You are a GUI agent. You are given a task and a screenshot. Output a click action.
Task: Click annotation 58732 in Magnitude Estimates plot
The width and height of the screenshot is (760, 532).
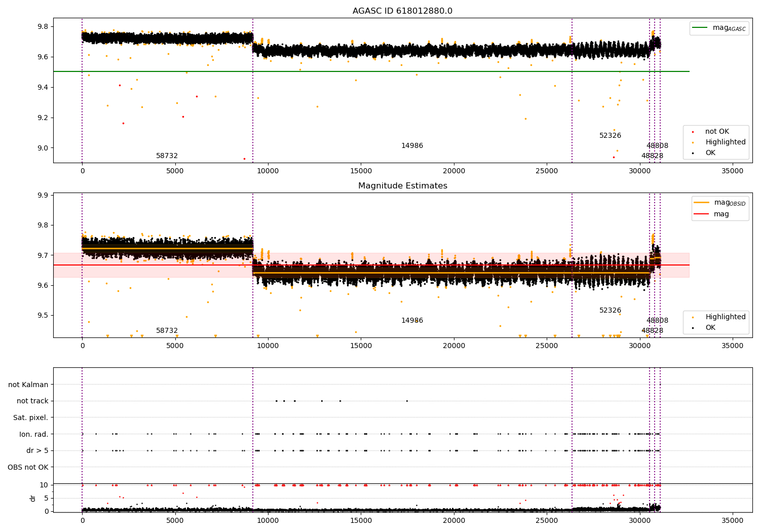(167, 331)
